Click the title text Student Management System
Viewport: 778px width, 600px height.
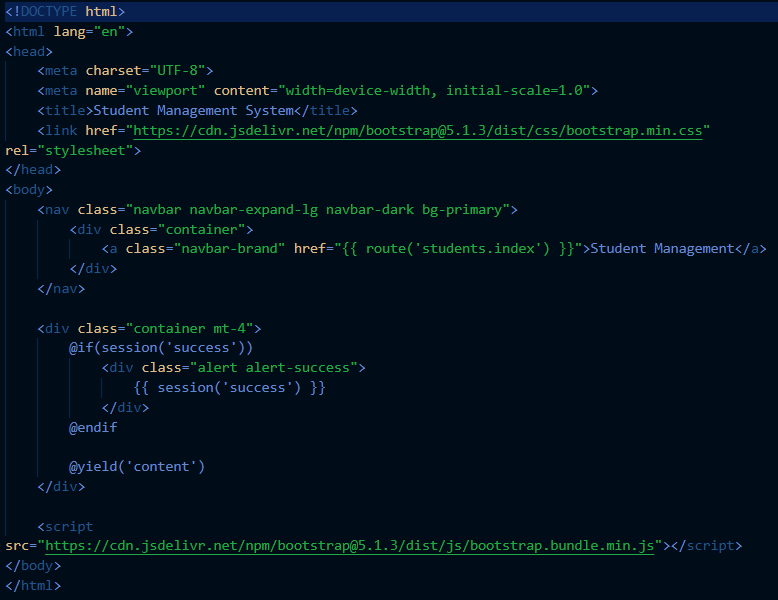pos(194,111)
